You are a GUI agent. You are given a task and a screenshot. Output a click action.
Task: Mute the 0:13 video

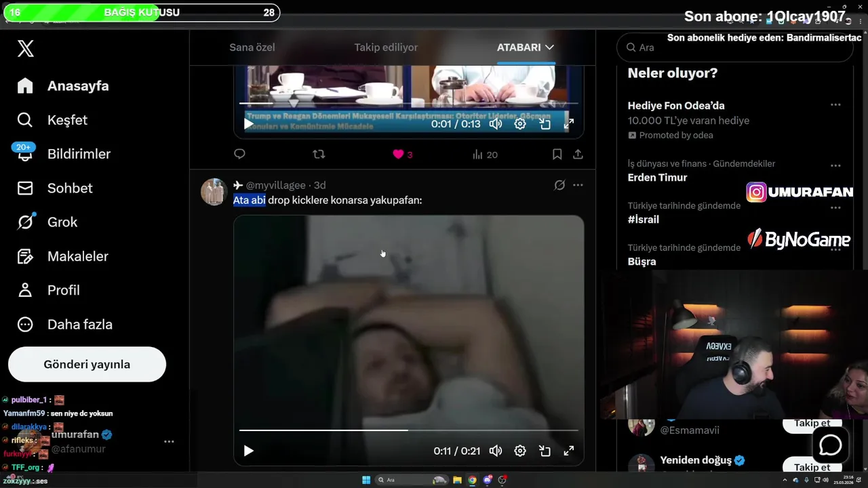click(x=496, y=124)
